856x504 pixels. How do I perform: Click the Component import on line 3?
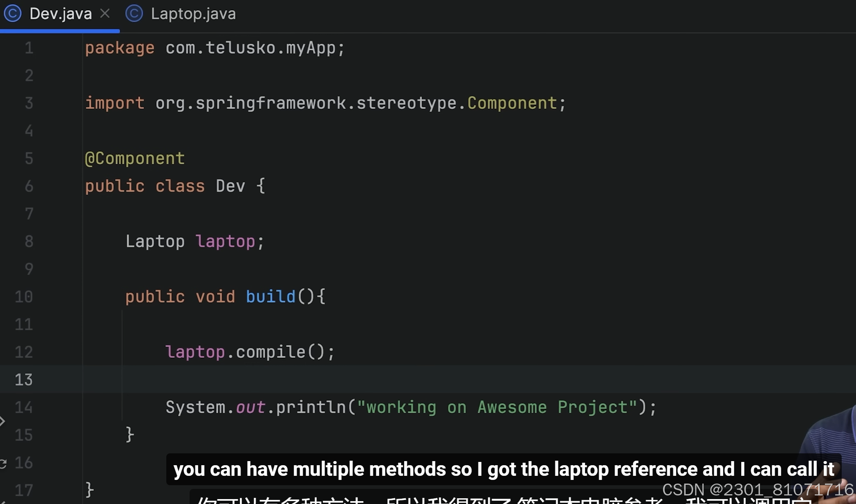[x=512, y=103]
